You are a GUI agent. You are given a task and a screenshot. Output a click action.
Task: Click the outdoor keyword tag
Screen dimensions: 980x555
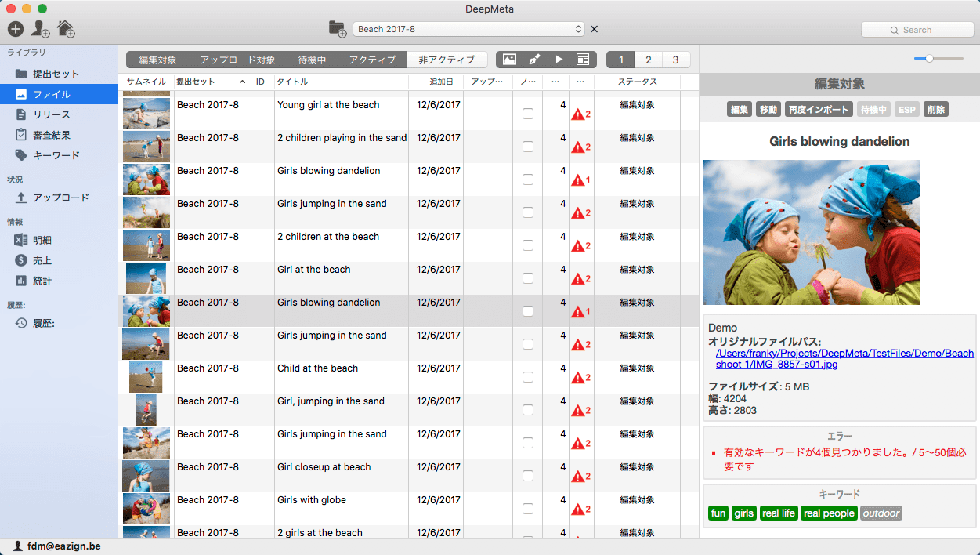coord(881,513)
